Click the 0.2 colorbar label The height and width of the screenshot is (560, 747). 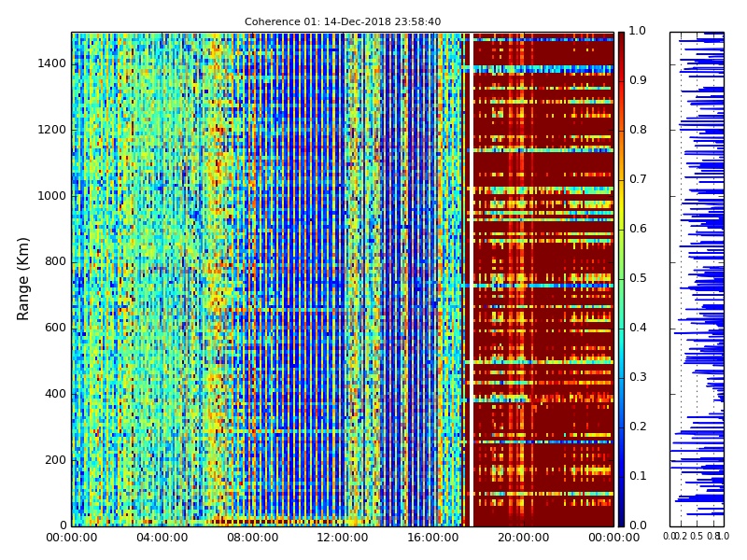click(x=638, y=427)
